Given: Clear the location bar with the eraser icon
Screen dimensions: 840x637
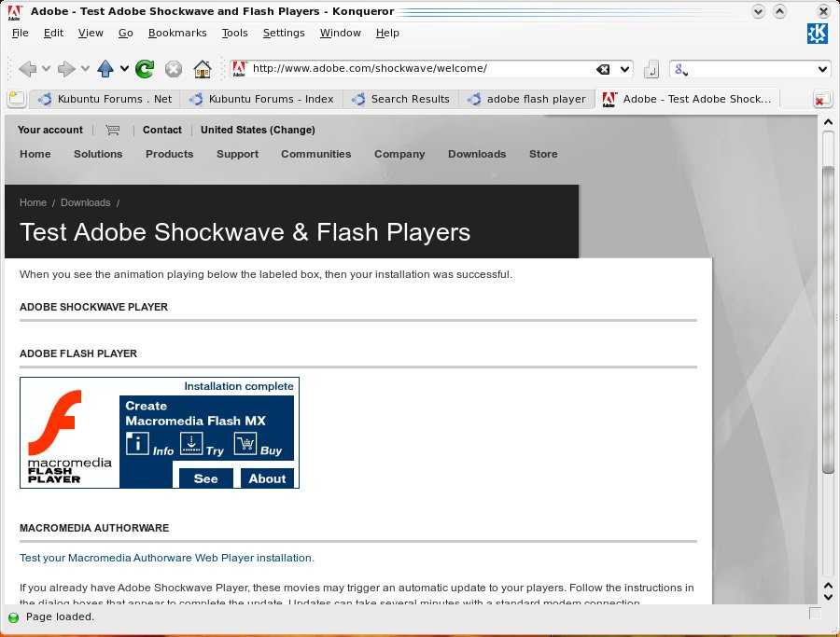Looking at the screenshot, I should pos(603,69).
